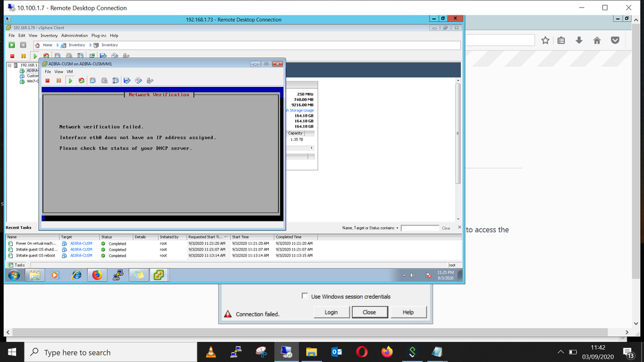The width and height of the screenshot is (644, 362).
Task: Click the Login button
Action: 331,312
